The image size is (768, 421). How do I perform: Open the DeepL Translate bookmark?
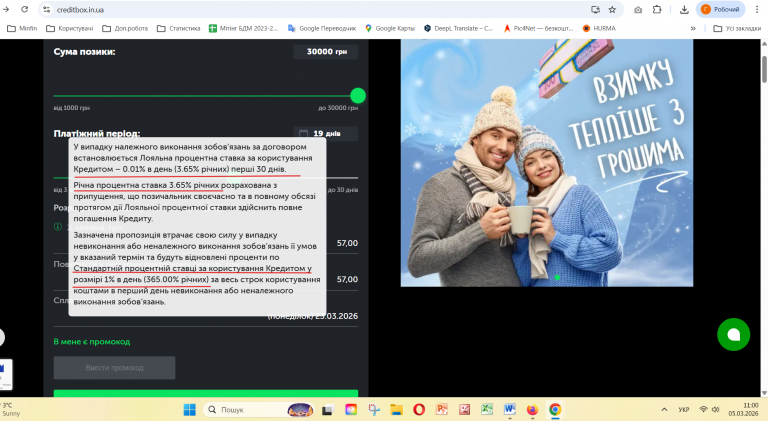click(x=458, y=28)
